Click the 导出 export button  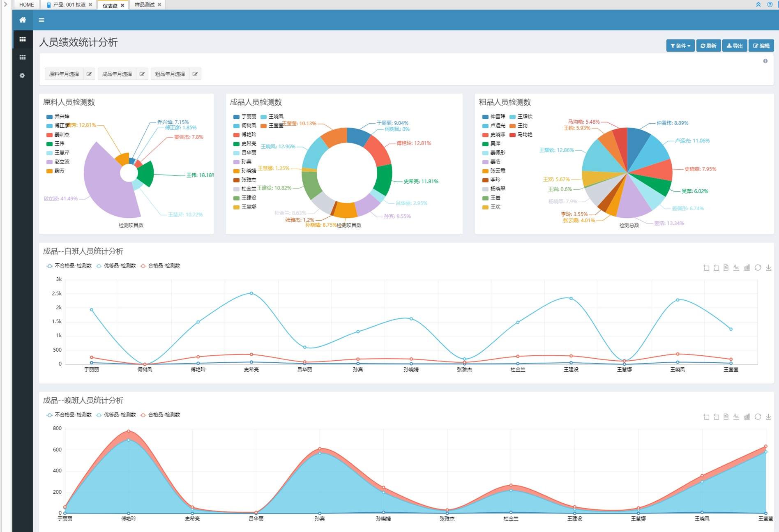734,46
